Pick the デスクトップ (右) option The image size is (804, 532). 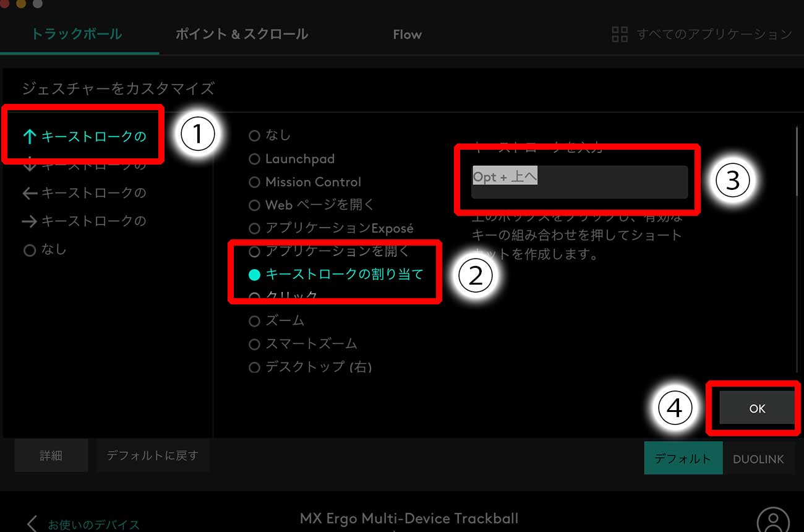310,367
